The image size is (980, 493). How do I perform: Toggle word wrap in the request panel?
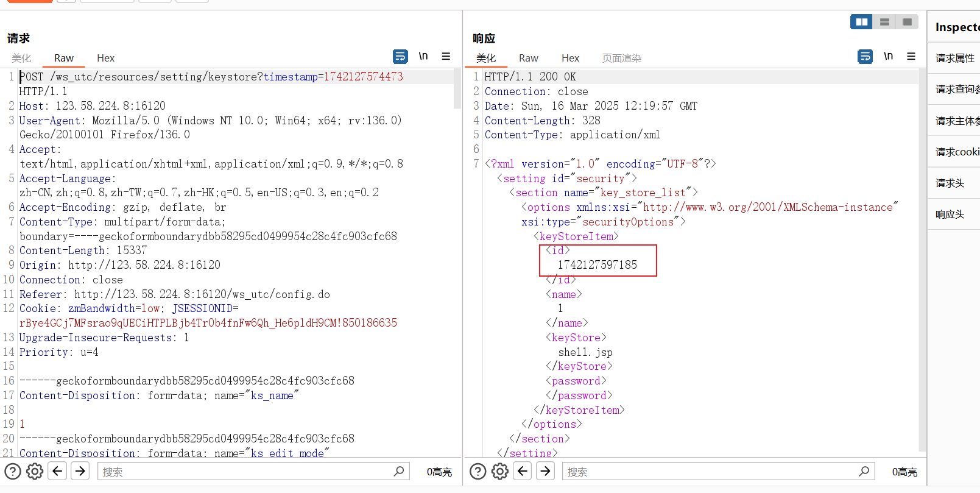coord(400,57)
